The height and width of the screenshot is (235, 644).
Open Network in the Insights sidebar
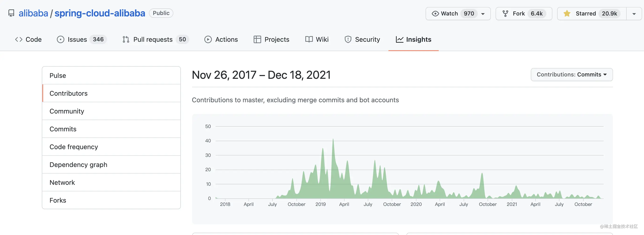click(x=111, y=182)
